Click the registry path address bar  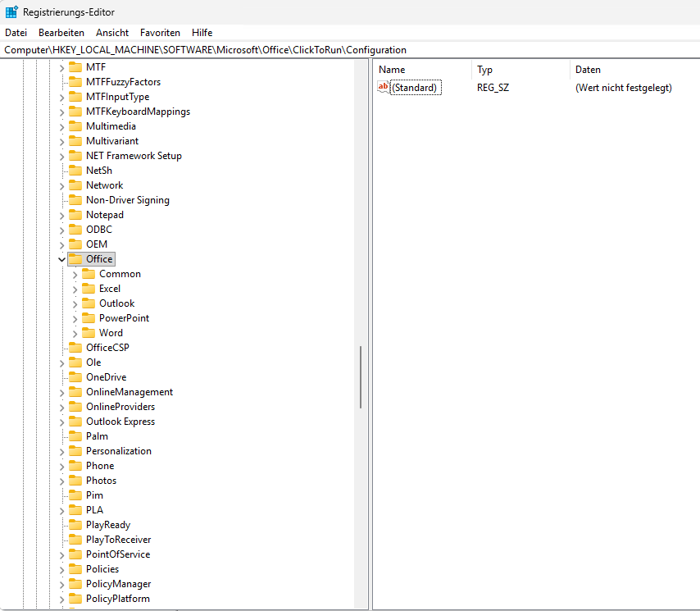point(350,49)
